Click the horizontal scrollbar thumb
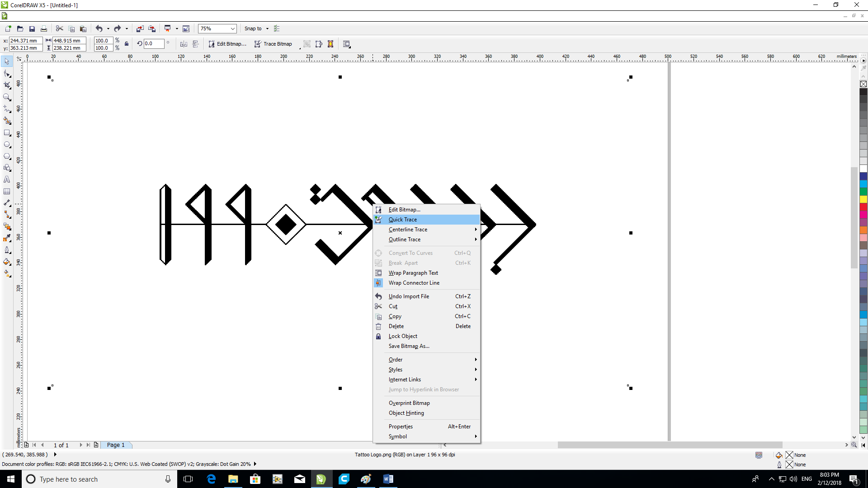 [670, 445]
